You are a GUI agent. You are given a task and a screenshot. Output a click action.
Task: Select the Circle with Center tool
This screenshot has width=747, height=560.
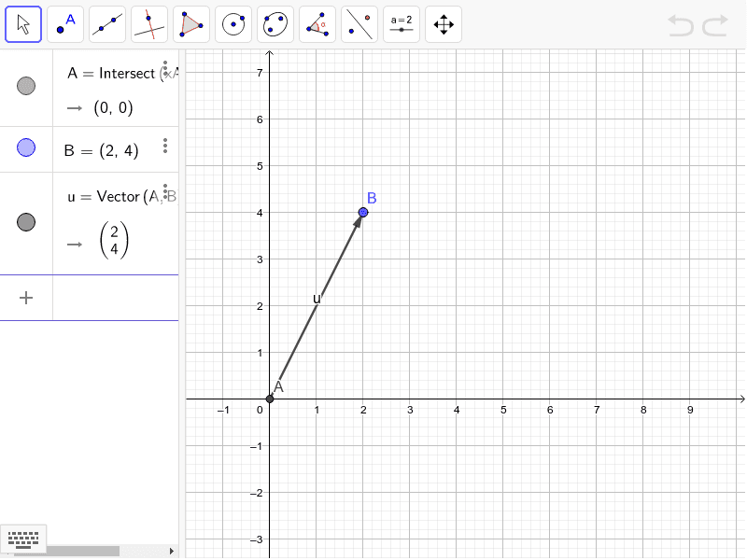[233, 23]
